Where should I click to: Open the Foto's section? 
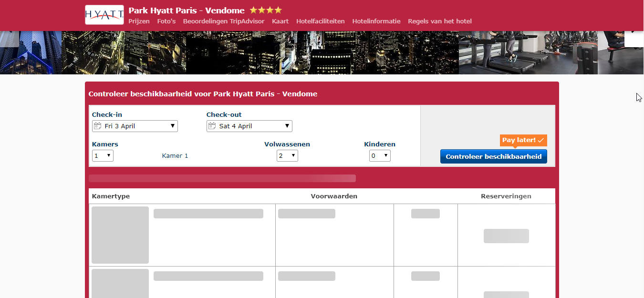166,21
